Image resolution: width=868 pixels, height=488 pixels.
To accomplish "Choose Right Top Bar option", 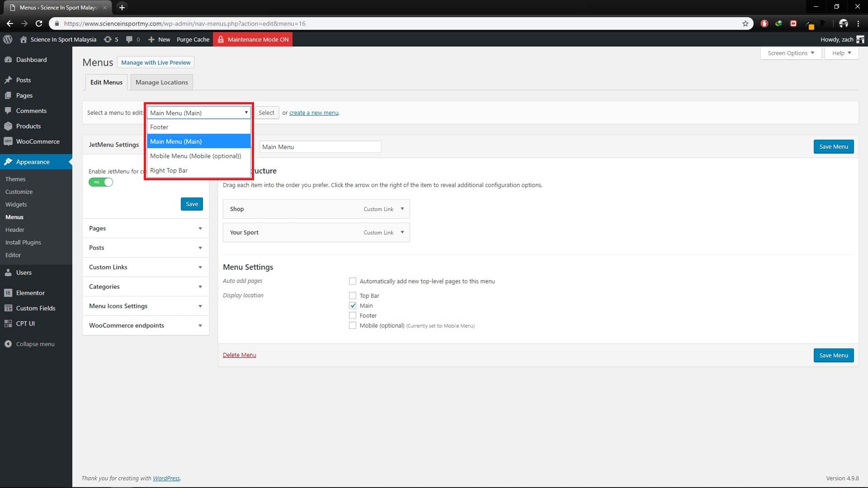I will pos(199,170).
